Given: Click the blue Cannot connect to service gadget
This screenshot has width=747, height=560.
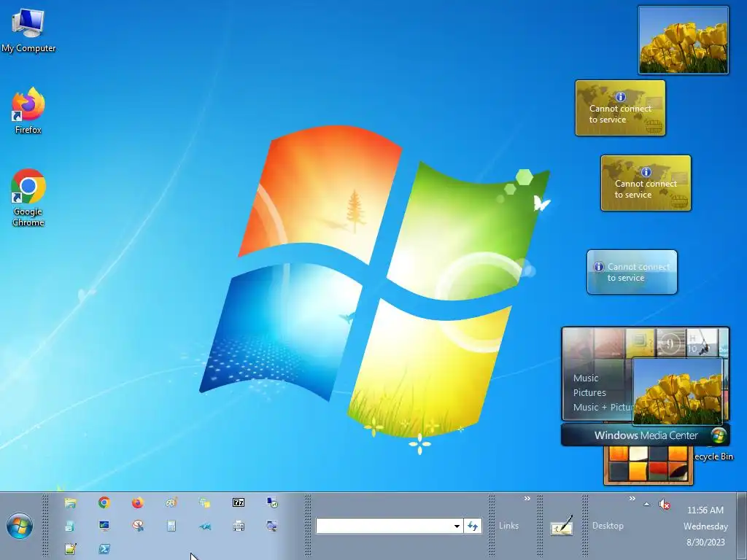Looking at the screenshot, I should tap(632, 272).
